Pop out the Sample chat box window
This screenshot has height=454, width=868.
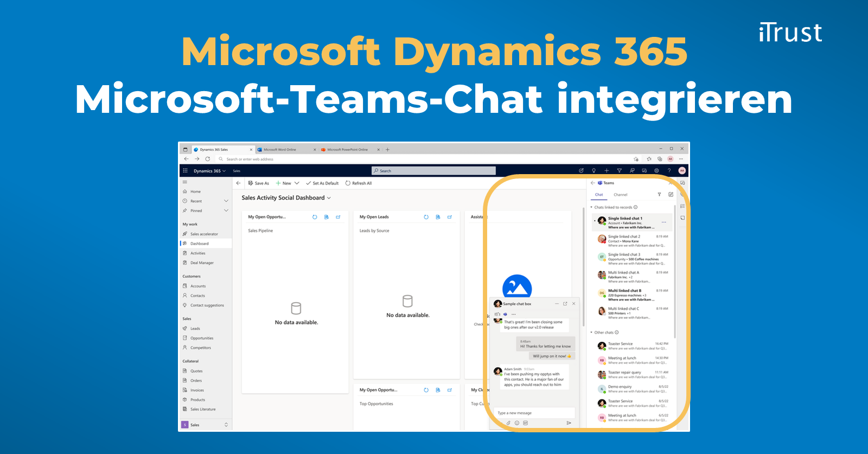point(565,304)
